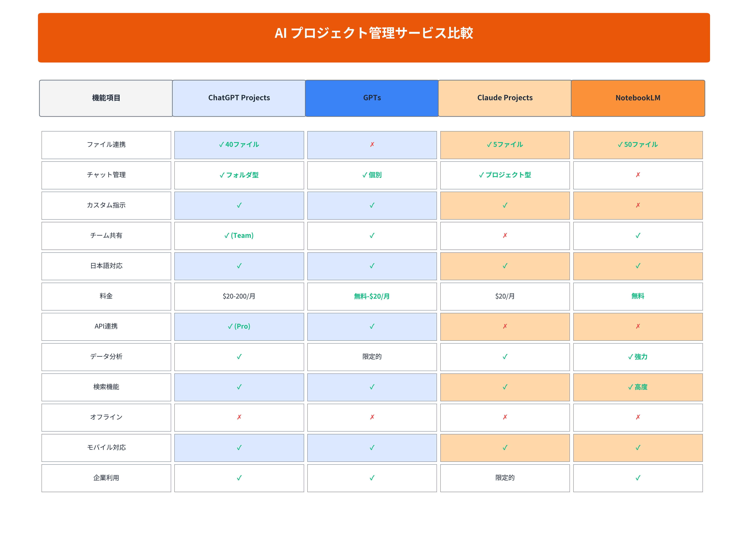
Task: Click the checkmark in データ分析 ChatGPT Projects cell
Action: [x=239, y=357]
